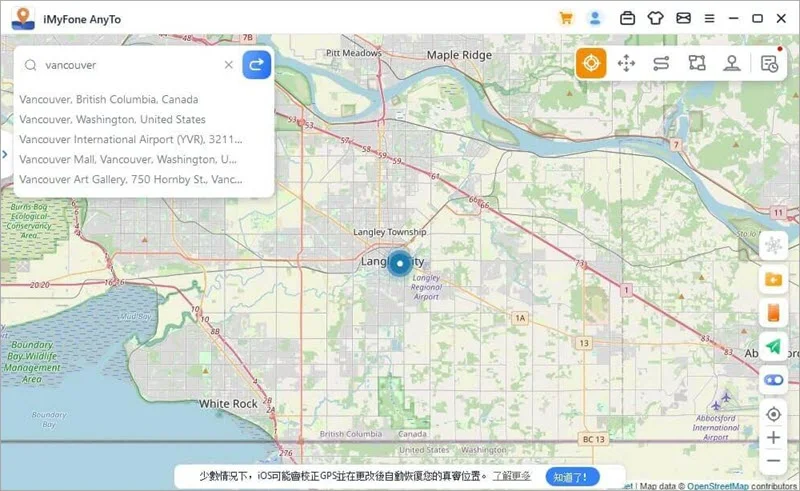Screen dimensions: 800x491
Task: Select Jump Teleport mode arrows icon
Action: (626, 63)
